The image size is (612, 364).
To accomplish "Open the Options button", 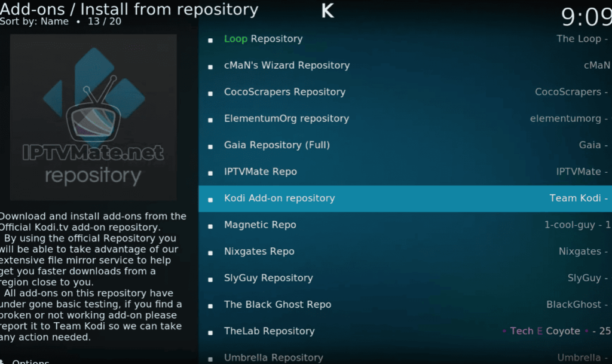I will (30, 362).
